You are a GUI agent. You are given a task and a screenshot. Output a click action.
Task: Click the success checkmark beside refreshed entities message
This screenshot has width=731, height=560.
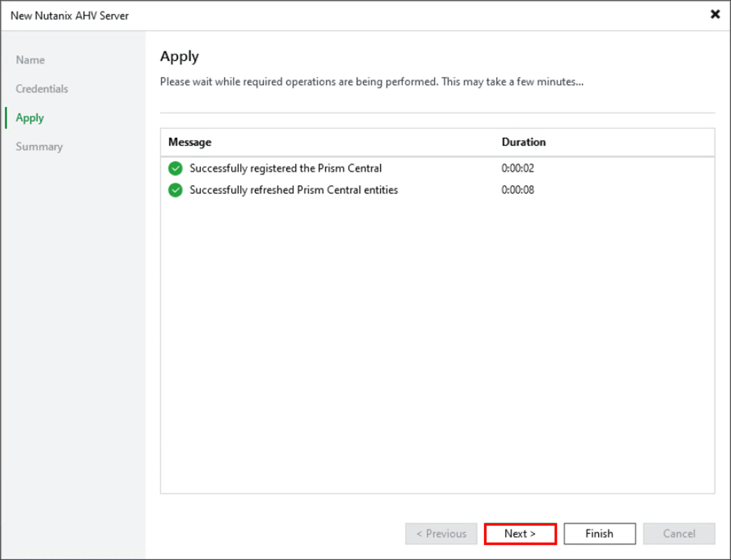tap(175, 190)
